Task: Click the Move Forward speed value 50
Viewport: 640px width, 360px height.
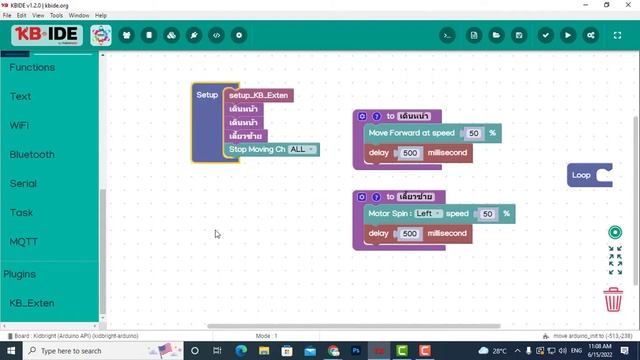Action: coord(473,133)
